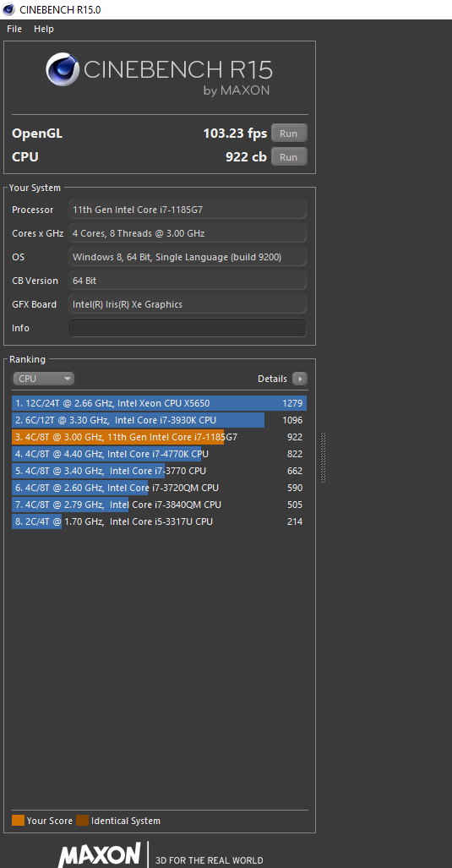Click the OS field showing Windows 8

(x=188, y=257)
